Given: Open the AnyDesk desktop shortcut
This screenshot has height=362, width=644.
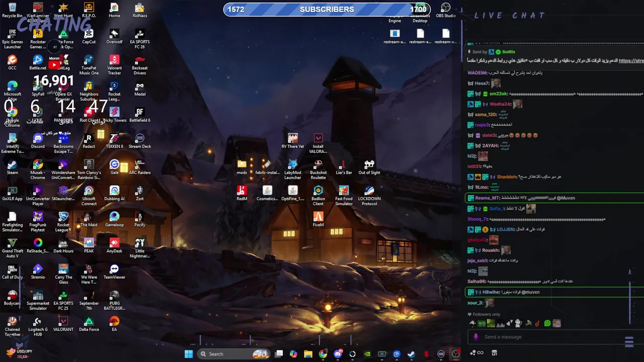Looking at the screenshot, I should (114, 245).
